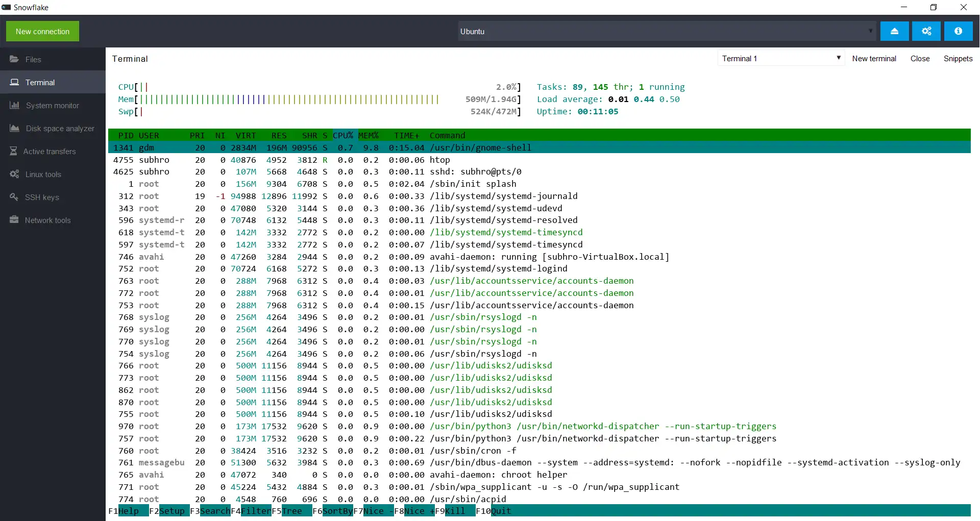
Task: Click the System monitor chart icon
Action: tap(14, 105)
